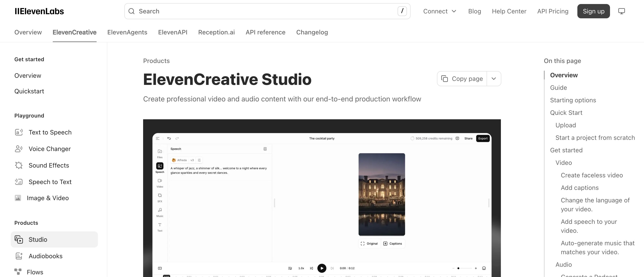Click the Sound Effects icon
Image resolution: width=644 pixels, height=277 pixels.
pyautogui.click(x=19, y=165)
